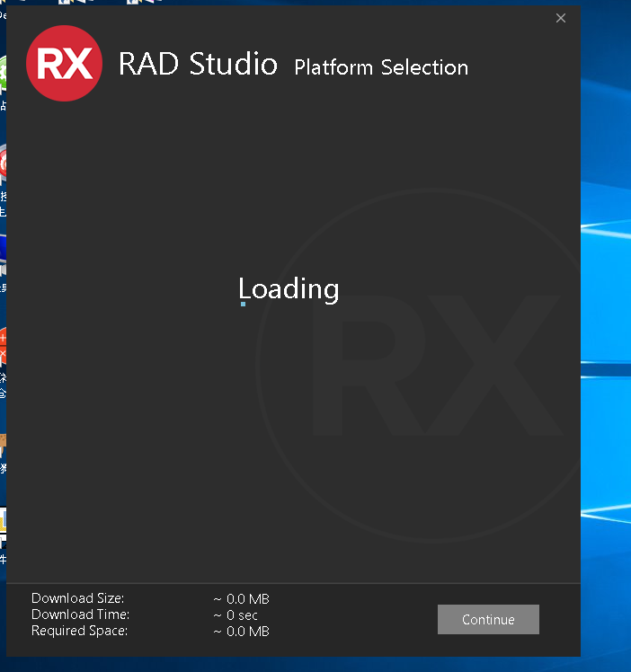
Task: Click the small blue loading indicator dot
Action: tap(243, 304)
